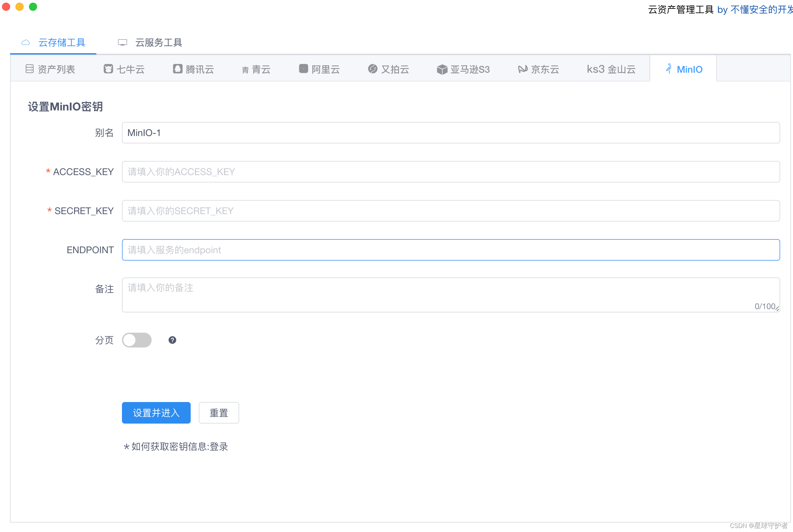
Task: Click the Upyun (又拍云) icon
Action: pyautogui.click(x=372, y=69)
